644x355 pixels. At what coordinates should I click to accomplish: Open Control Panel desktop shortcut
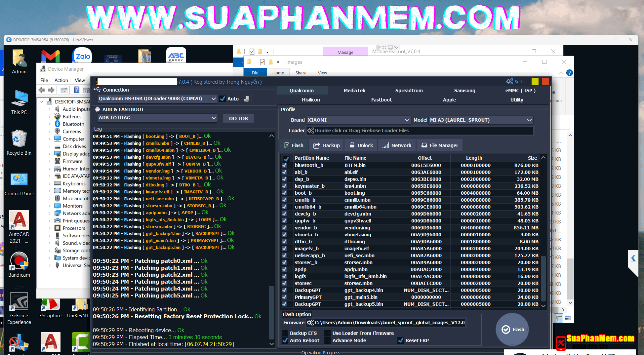pyautogui.click(x=19, y=184)
